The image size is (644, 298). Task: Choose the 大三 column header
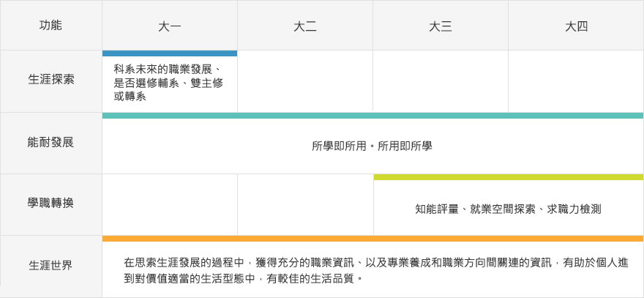click(440, 26)
